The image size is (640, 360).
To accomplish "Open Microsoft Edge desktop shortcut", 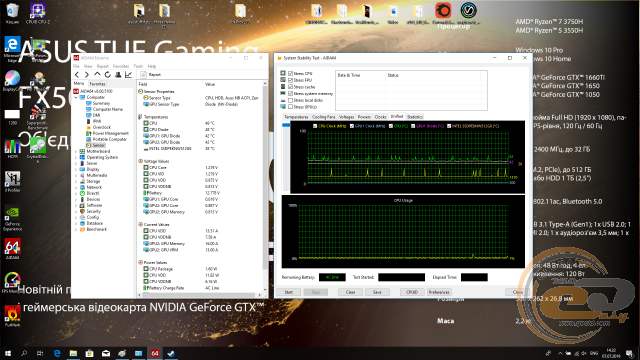I will click(12, 49).
